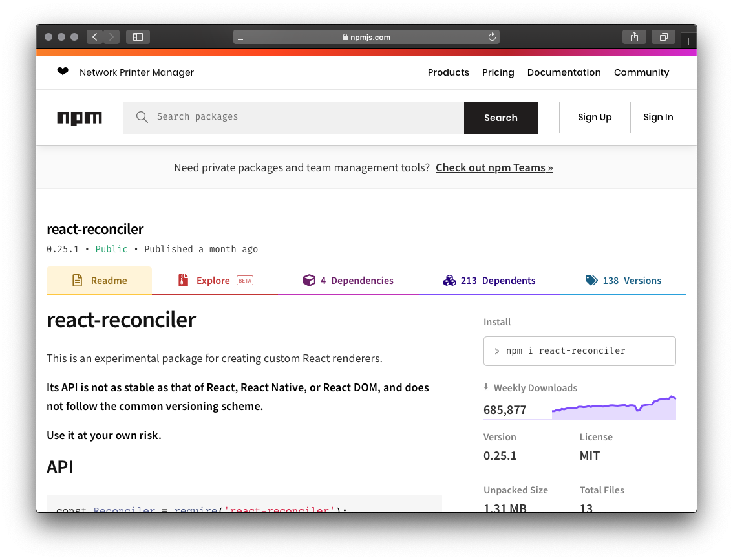
Task: Click the Use it at your own risk text
Action: (104, 435)
